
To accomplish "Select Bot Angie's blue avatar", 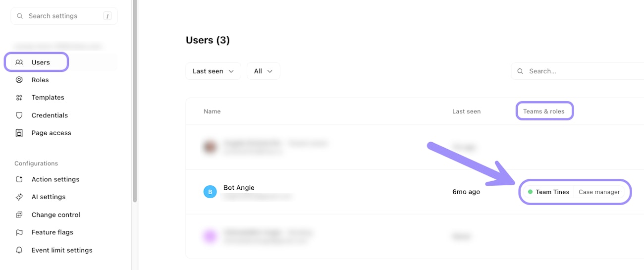I will (x=210, y=192).
